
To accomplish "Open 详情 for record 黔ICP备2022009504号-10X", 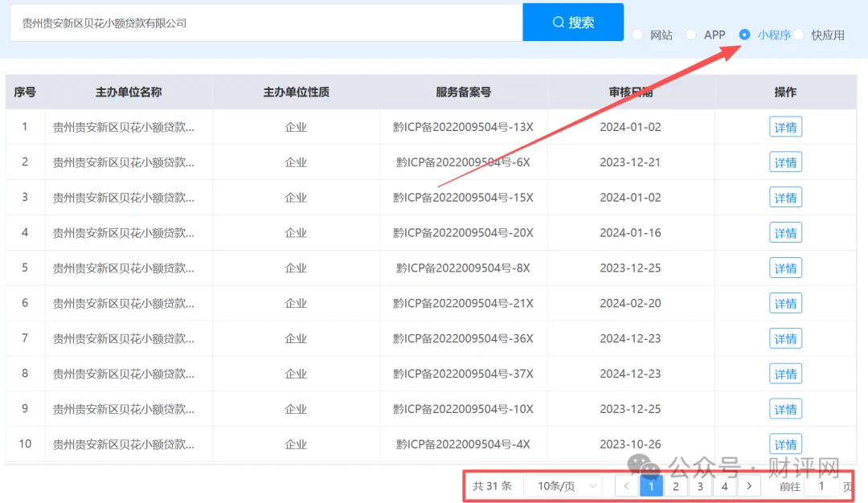I will tap(785, 409).
